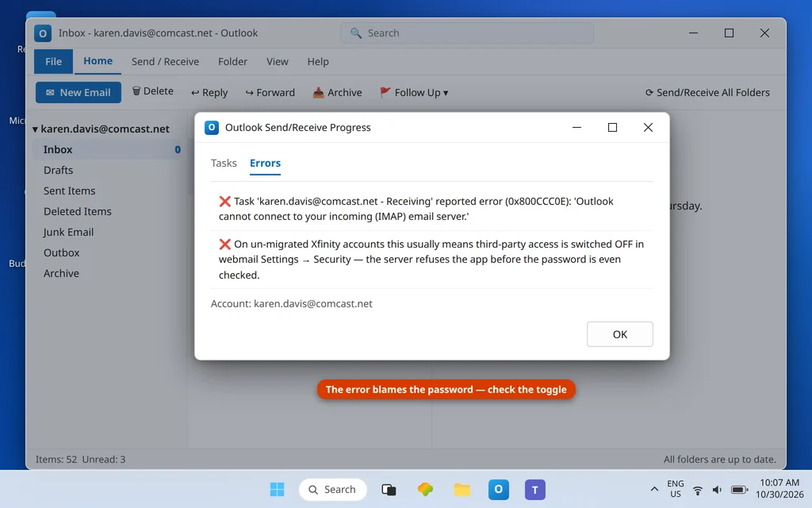
Task: Click the Outlook main window search box
Action: pos(467,33)
